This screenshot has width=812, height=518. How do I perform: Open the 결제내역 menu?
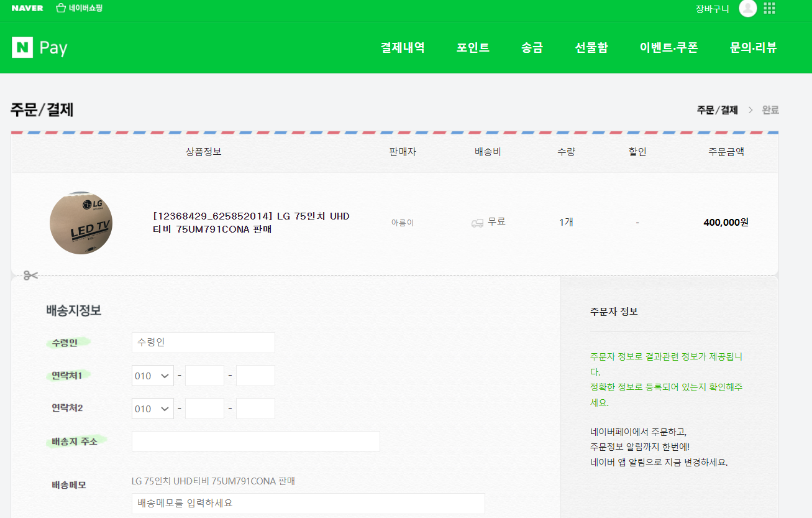(x=403, y=47)
